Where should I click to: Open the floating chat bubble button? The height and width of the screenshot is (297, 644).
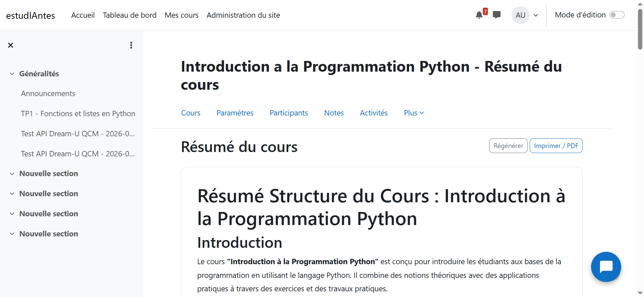(606, 267)
